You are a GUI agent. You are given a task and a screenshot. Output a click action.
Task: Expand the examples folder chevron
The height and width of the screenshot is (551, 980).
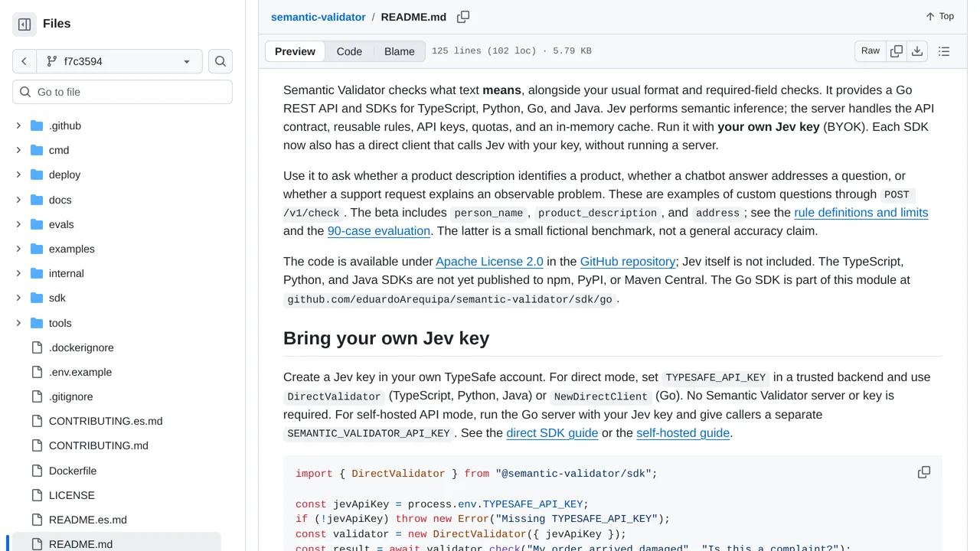pyautogui.click(x=18, y=249)
